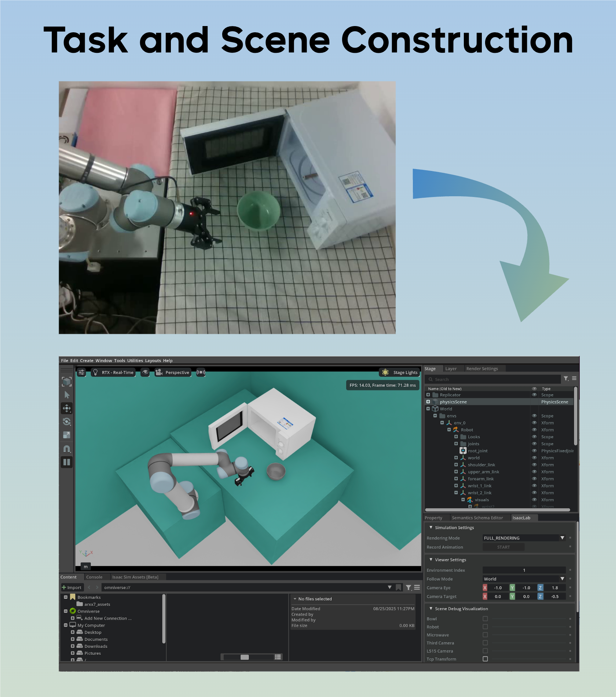Toggle visibility of env_0

534,423
